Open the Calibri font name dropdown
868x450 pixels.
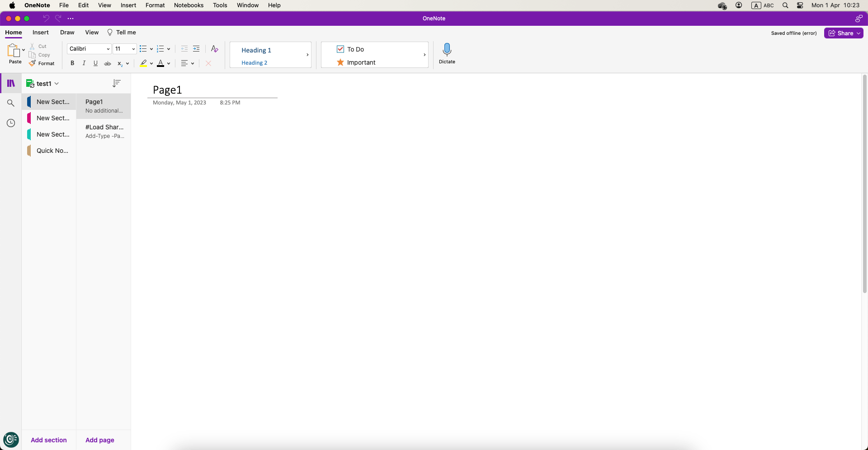89,49
